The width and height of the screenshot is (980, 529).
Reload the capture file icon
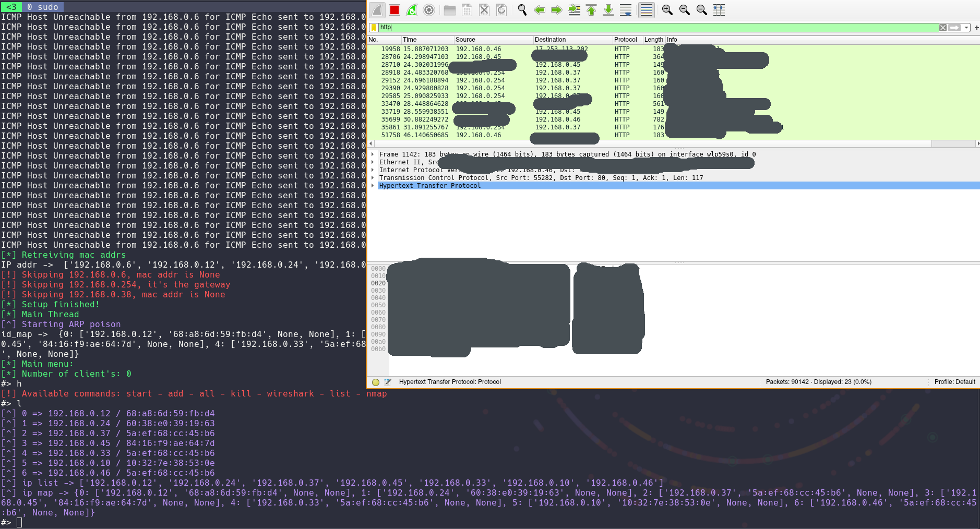tap(501, 10)
